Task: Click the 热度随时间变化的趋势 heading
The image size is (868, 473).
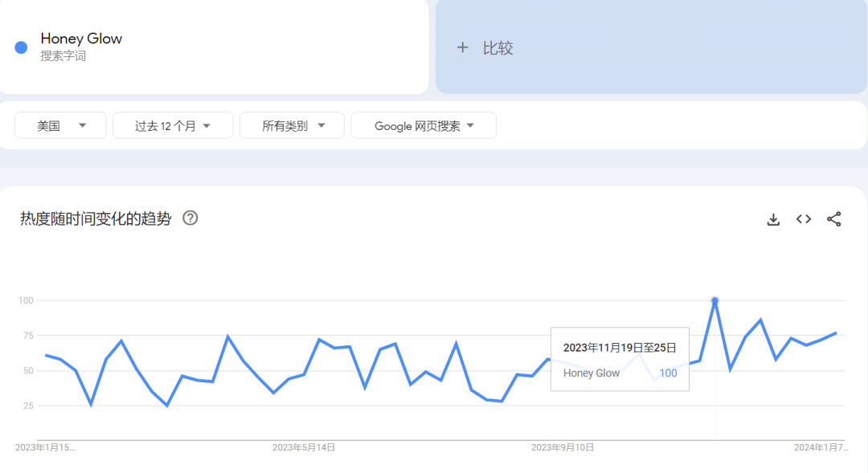Action: pos(96,218)
